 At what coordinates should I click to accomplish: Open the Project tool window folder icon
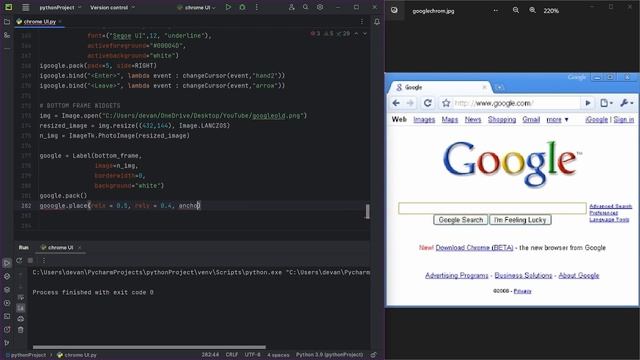pyautogui.click(x=7, y=22)
